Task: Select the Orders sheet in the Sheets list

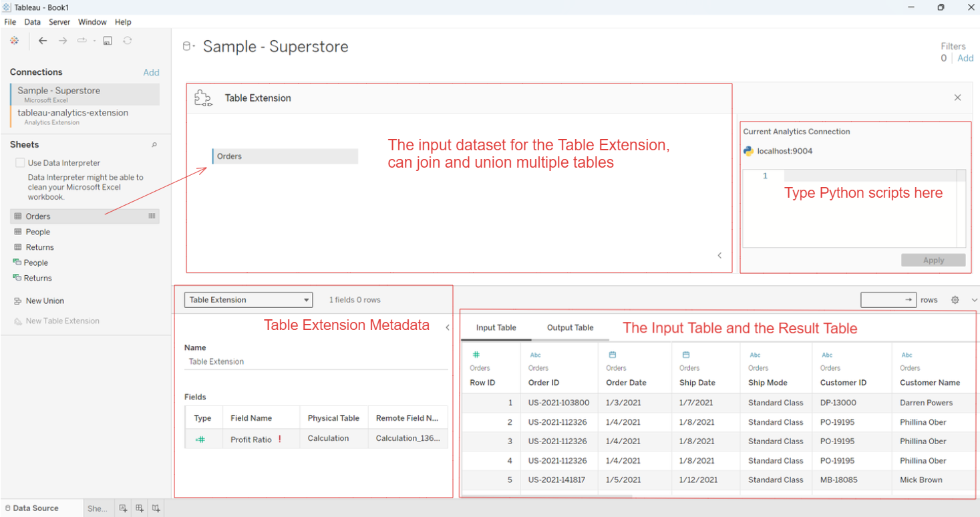Action: (38, 216)
